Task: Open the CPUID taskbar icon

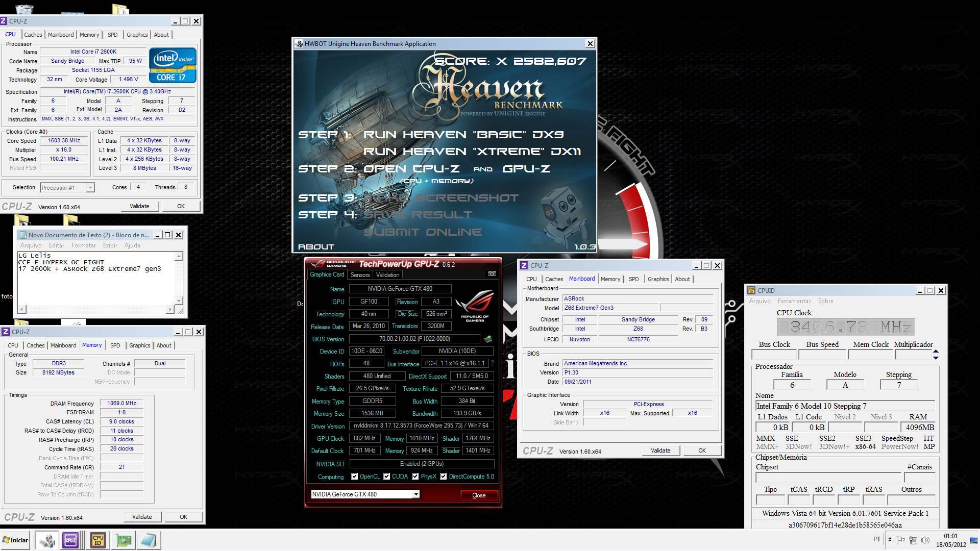Action: coord(98,540)
